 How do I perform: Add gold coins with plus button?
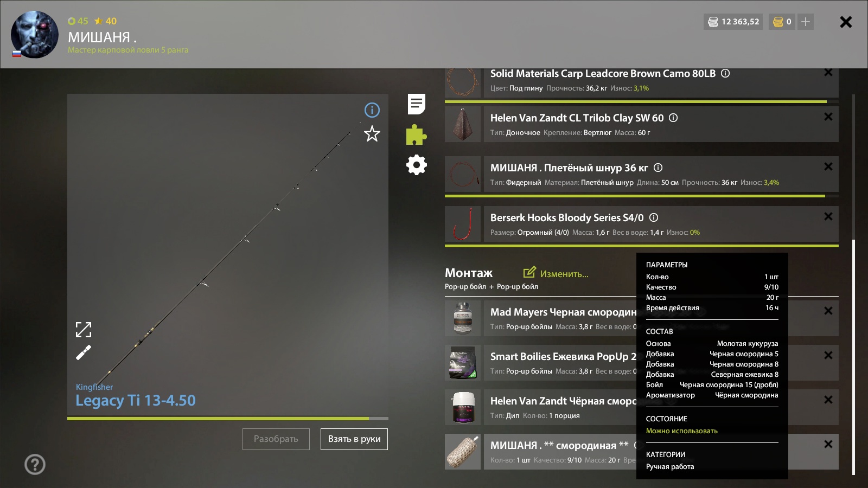click(x=806, y=22)
